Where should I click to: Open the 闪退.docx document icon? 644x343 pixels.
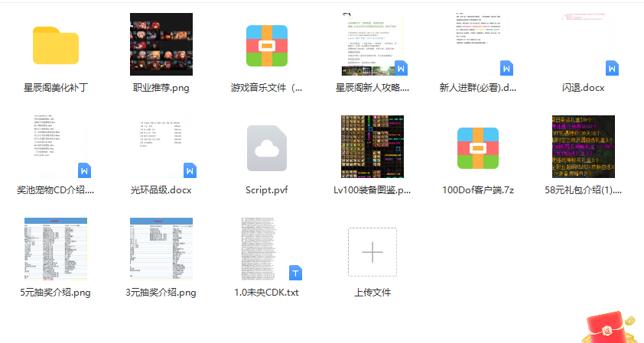tap(583, 44)
